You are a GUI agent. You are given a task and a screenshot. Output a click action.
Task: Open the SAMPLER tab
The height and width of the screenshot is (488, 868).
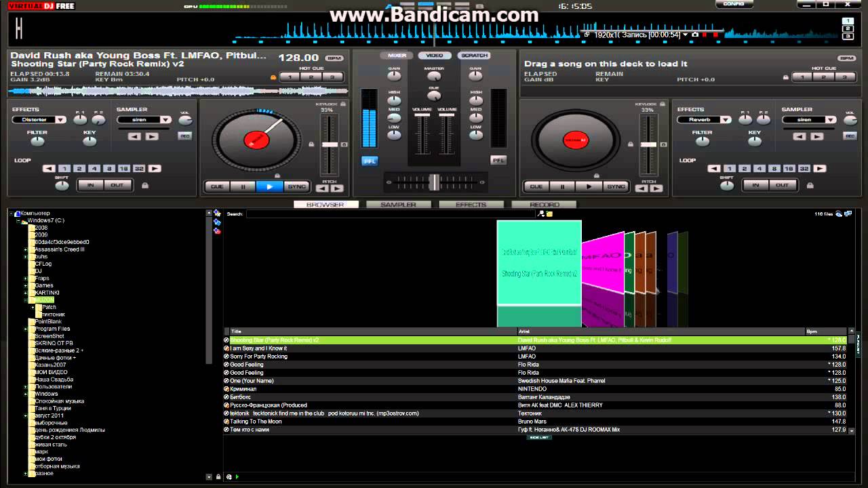(x=398, y=204)
